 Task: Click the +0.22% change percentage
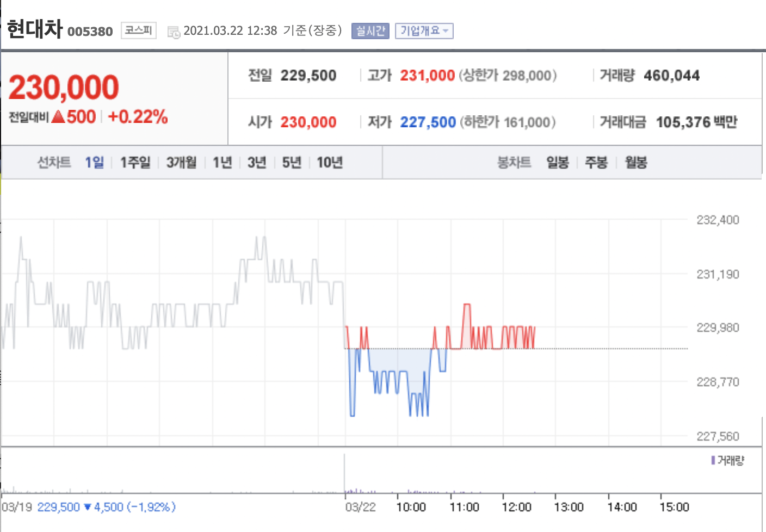tap(138, 116)
